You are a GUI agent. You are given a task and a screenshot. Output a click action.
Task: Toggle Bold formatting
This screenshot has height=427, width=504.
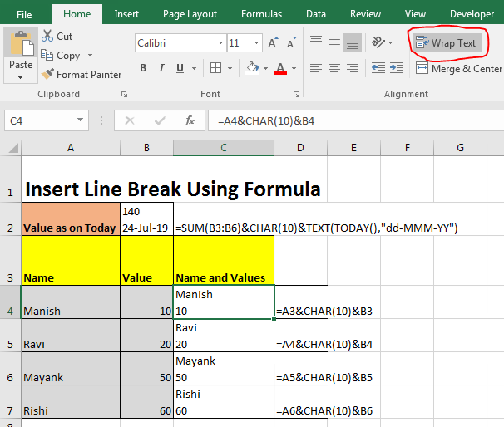[143, 68]
